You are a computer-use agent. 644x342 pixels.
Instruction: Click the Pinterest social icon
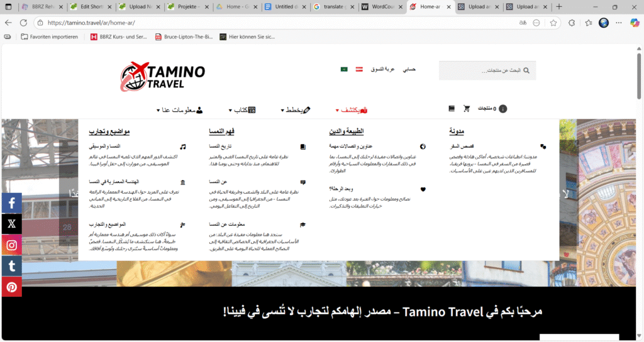click(11, 287)
